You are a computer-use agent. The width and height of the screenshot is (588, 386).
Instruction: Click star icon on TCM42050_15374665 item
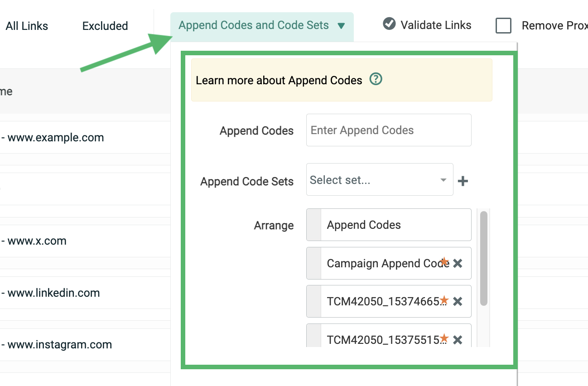click(444, 300)
